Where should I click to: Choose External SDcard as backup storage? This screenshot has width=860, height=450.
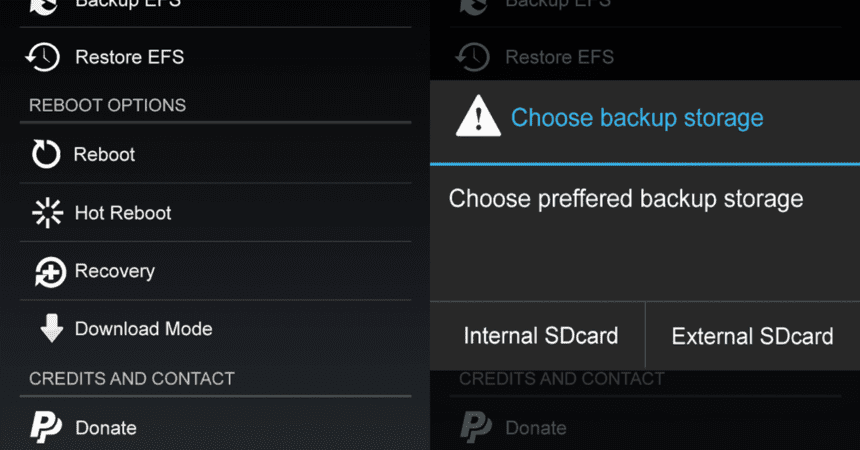(x=752, y=336)
